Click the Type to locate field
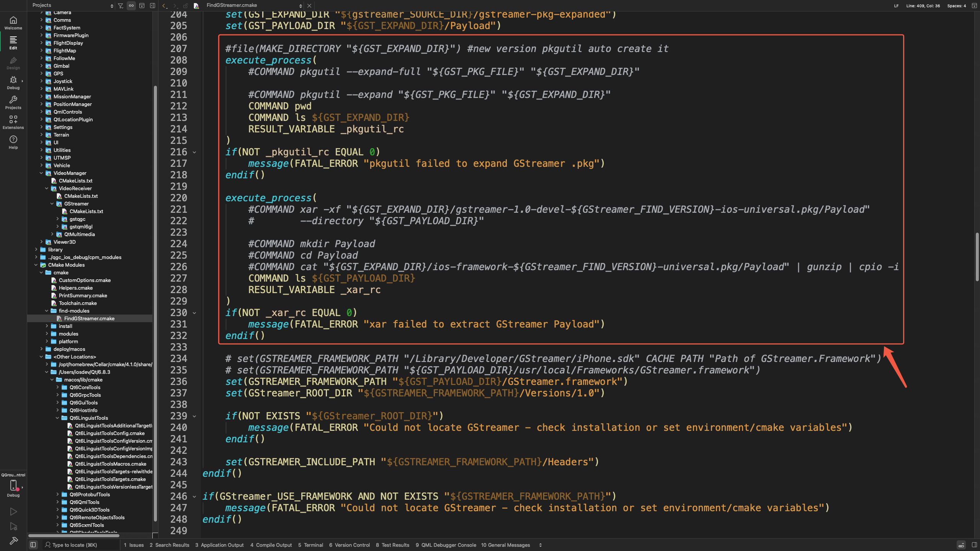The image size is (980, 551). coord(75,545)
